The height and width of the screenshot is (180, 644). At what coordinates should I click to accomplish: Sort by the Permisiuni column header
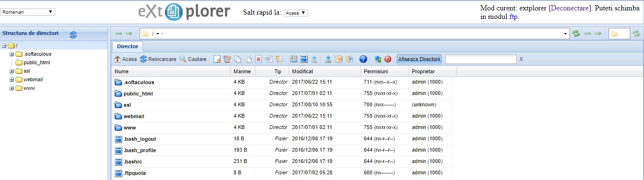[385, 71]
